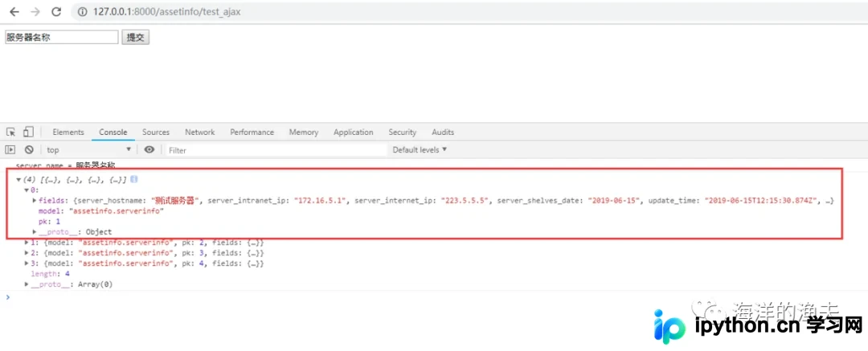Screen dimensions: 868x351
Task: Open the Default levels dropdown
Action: click(x=420, y=149)
